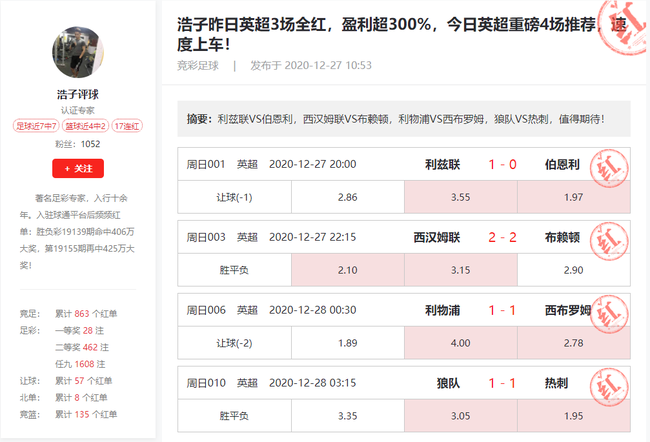650x442 pixels.
Task: Click the 浩子评球 expert name
Action: pyautogui.click(x=78, y=95)
